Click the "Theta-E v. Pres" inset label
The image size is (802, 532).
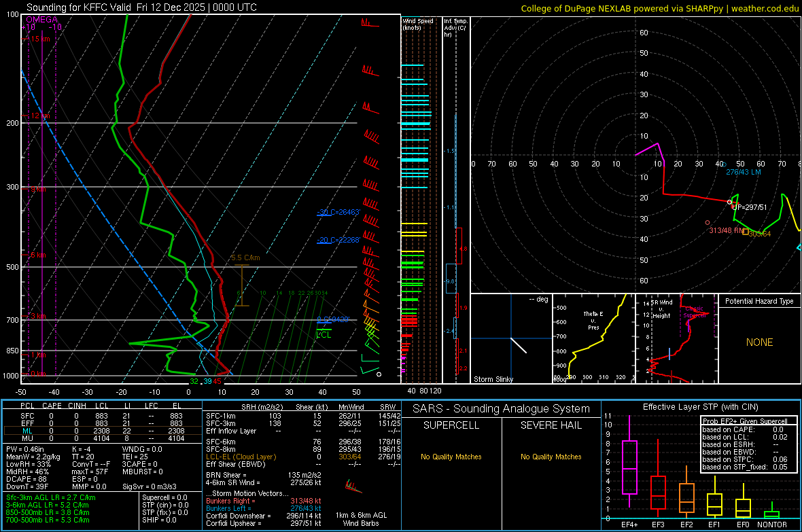593,320
